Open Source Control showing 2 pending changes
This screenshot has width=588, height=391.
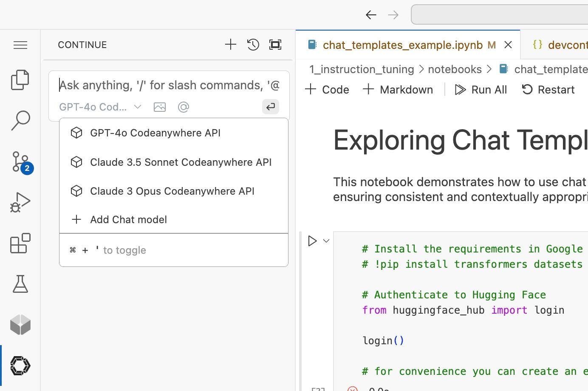click(20, 161)
